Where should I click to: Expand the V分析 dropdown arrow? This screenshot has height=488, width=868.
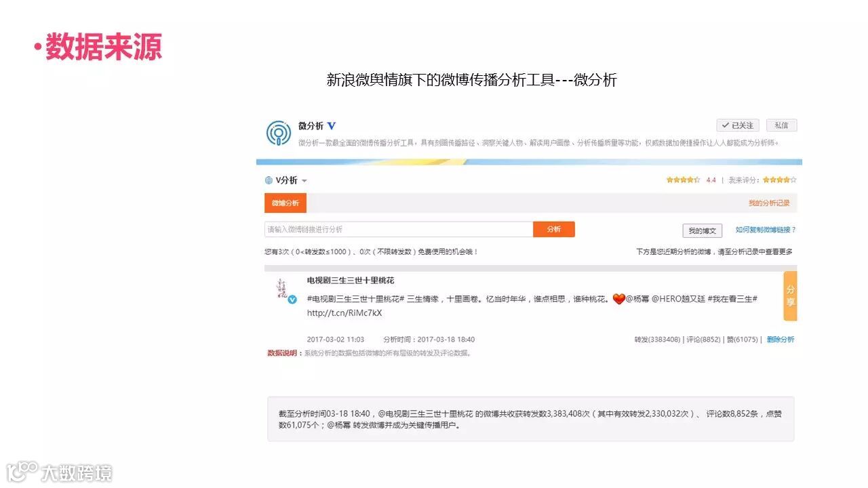[x=304, y=181]
